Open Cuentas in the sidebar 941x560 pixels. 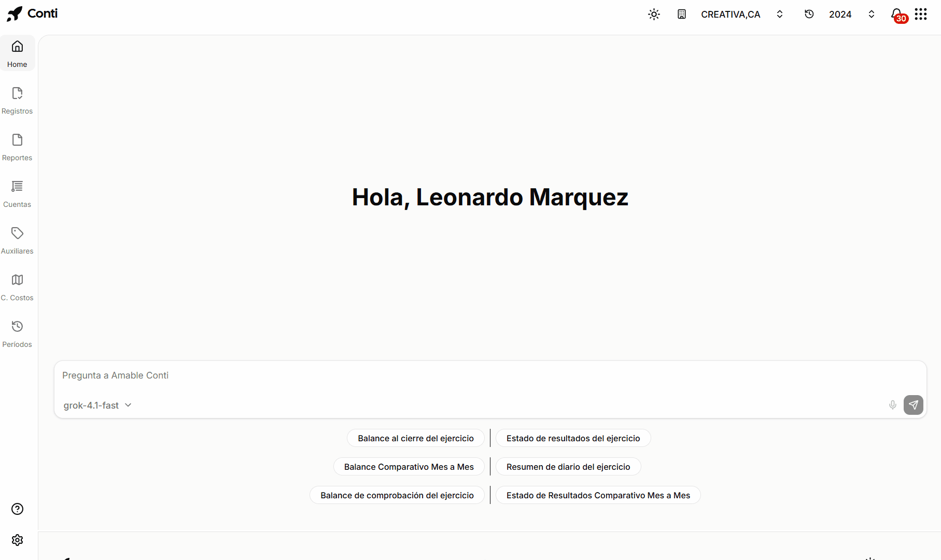click(17, 194)
